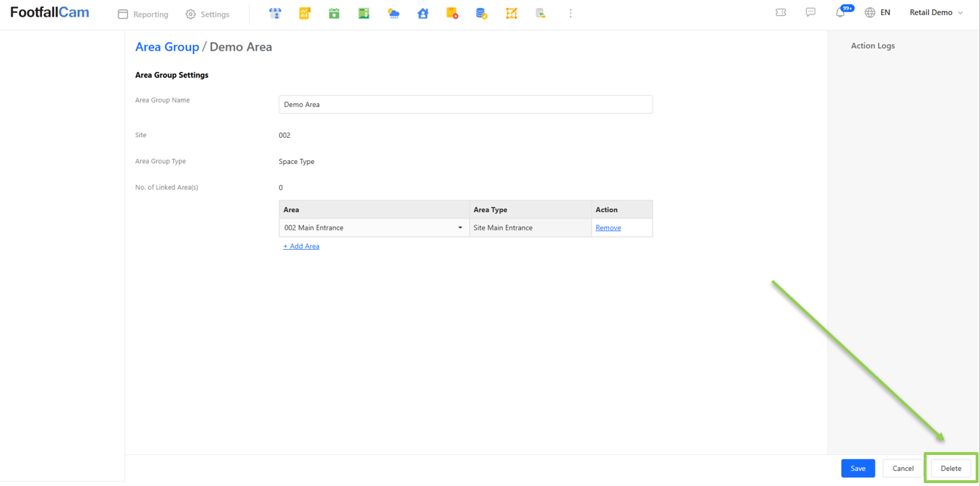Screen dimensions: 980x486
Task: Open the Reporting menu
Action: point(143,14)
